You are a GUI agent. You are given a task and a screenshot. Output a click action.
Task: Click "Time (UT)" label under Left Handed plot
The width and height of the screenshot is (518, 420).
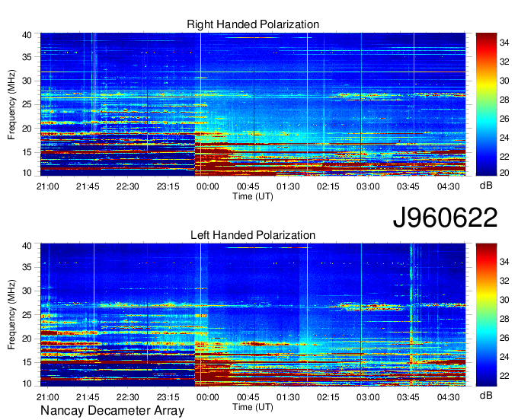tap(253, 407)
